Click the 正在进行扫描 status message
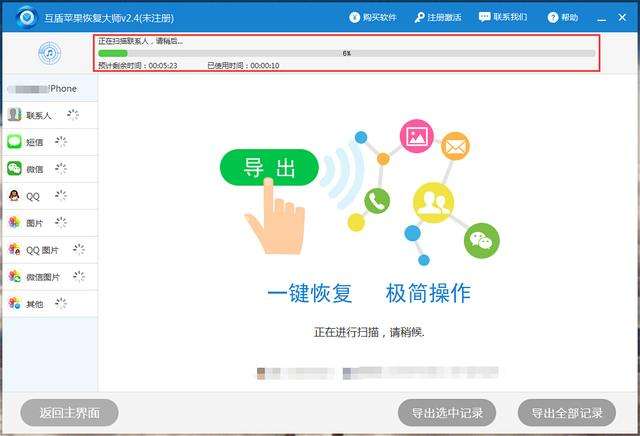The height and width of the screenshot is (436, 640). (369, 332)
